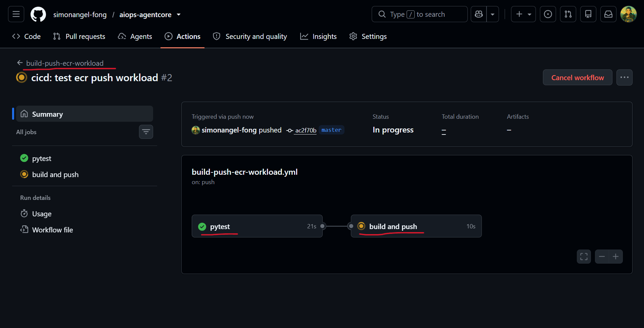The width and height of the screenshot is (644, 328).
Task: Click Cancel workflow button
Action: 578,77
